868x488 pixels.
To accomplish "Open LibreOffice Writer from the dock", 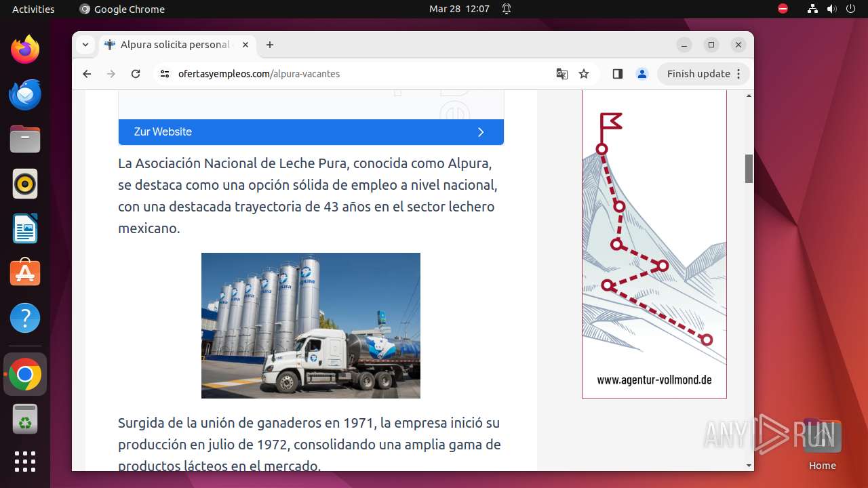I will point(25,228).
